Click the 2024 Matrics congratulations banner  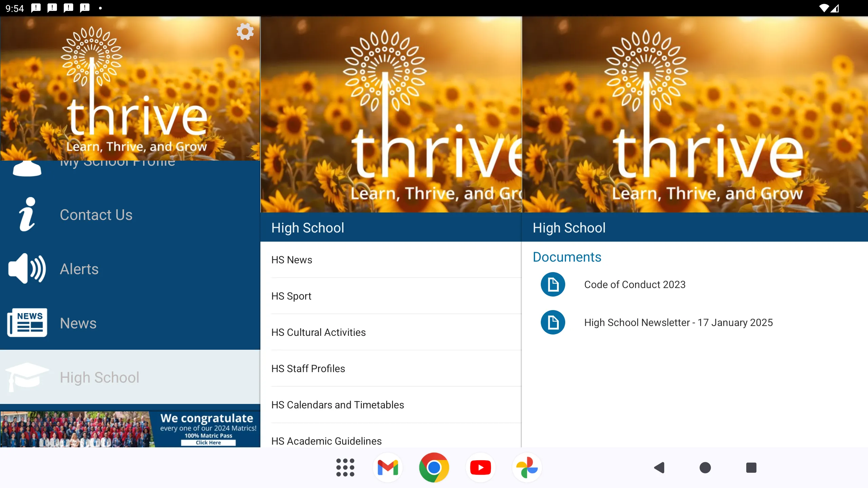click(130, 428)
